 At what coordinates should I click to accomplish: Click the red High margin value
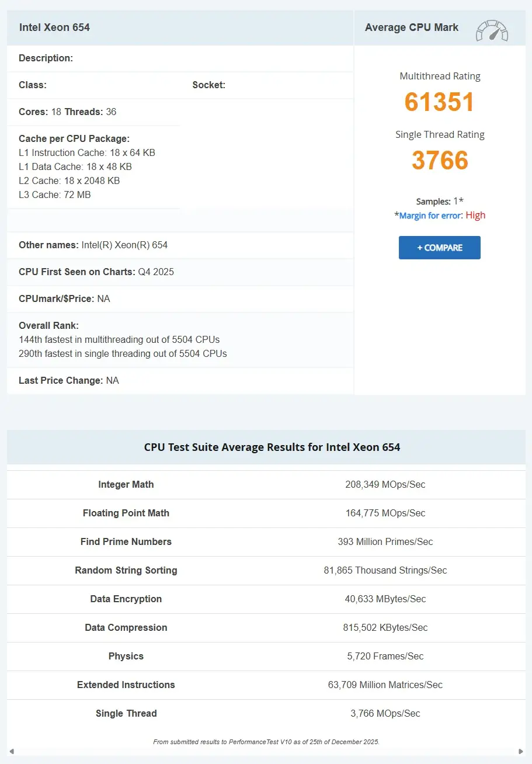tap(475, 216)
